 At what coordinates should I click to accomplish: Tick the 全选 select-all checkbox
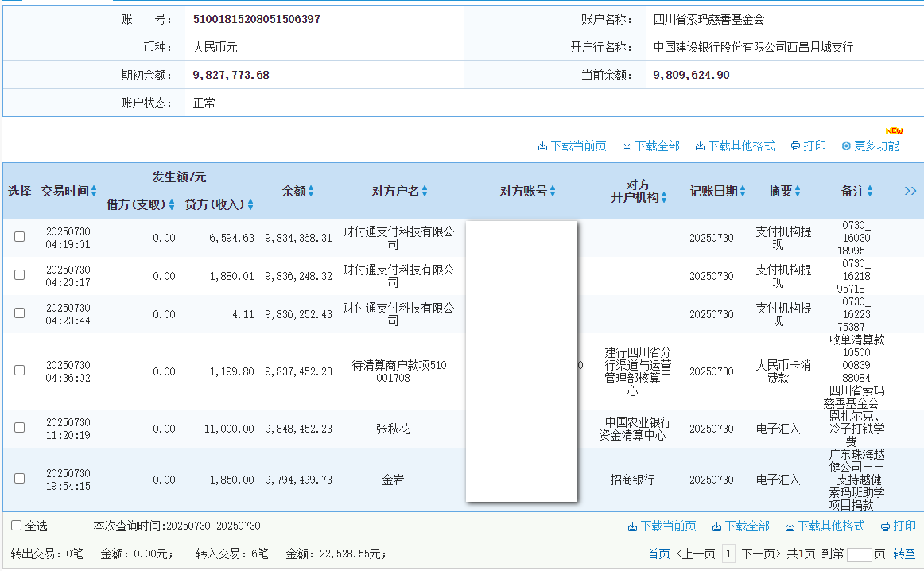pyautogui.click(x=17, y=526)
